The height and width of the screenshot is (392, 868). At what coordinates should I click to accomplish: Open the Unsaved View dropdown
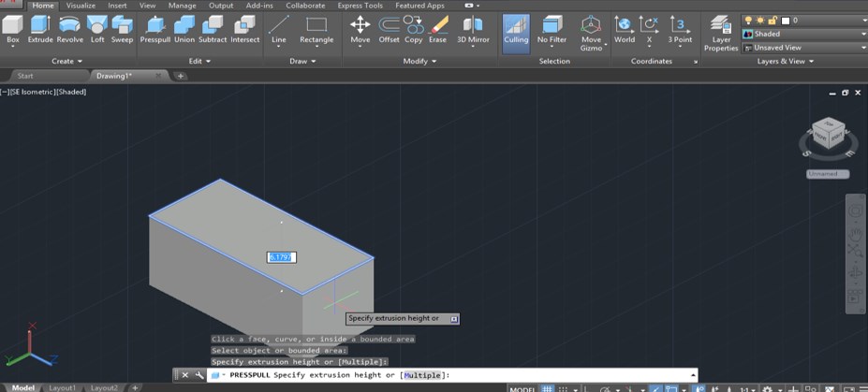(804, 48)
